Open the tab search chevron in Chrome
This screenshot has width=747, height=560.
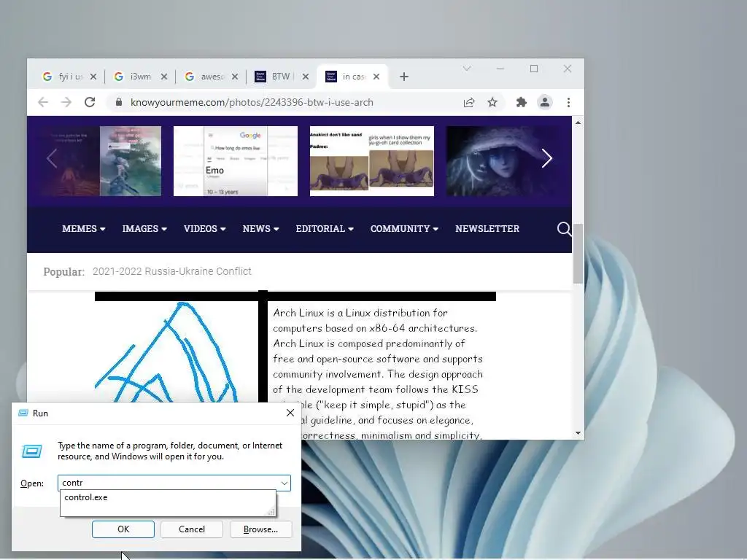click(x=467, y=69)
